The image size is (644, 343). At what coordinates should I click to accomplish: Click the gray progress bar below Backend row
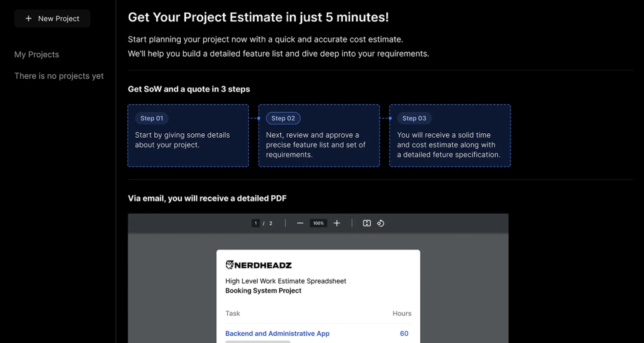[258, 342]
